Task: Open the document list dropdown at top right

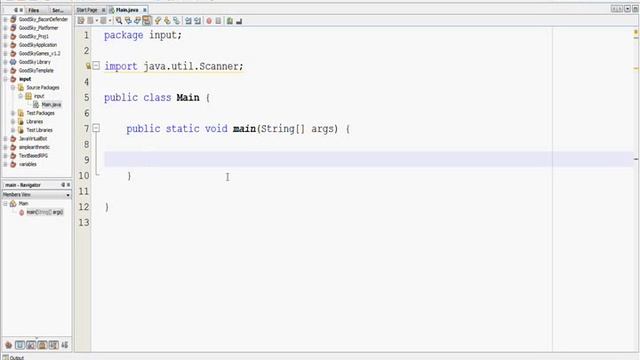Action: click(627, 9)
